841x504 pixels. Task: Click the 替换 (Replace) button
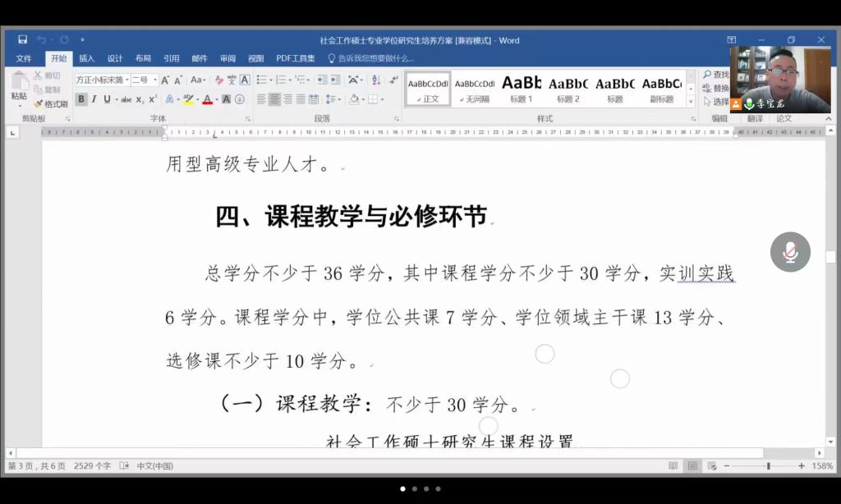(715, 89)
